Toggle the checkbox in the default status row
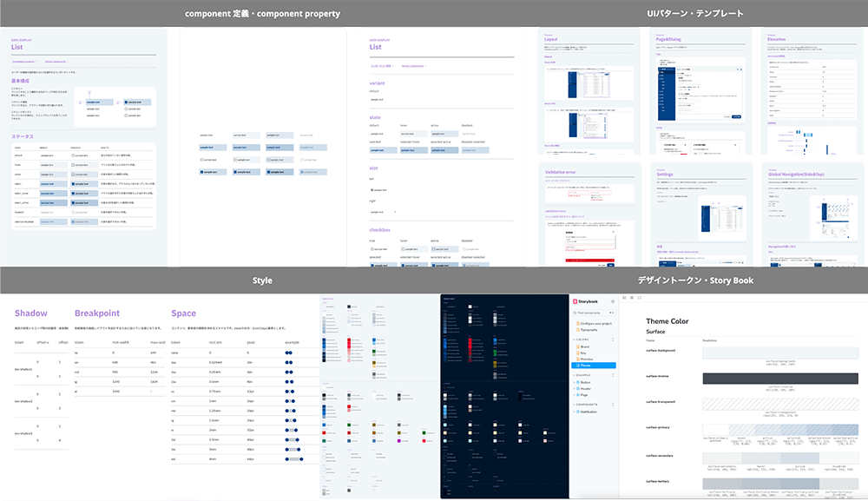Image resolution: width=868 pixels, height=501 pixels. tap(73, 155)
